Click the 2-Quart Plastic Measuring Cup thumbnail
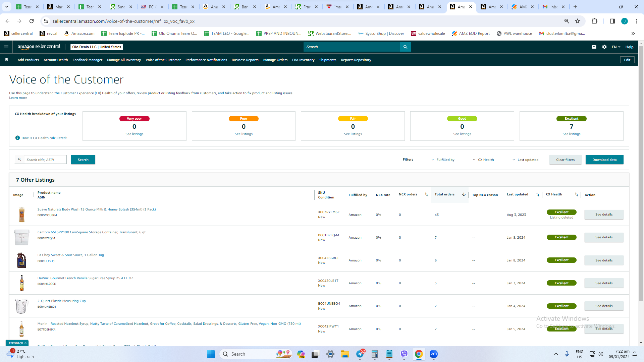Viewport: 644px width, 362px height. tap(21, 306)
